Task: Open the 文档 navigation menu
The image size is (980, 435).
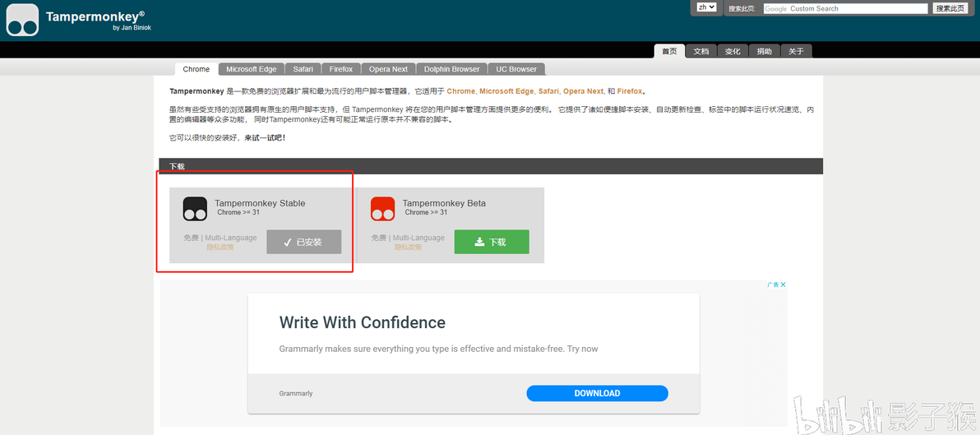Action: coord(701,51)
